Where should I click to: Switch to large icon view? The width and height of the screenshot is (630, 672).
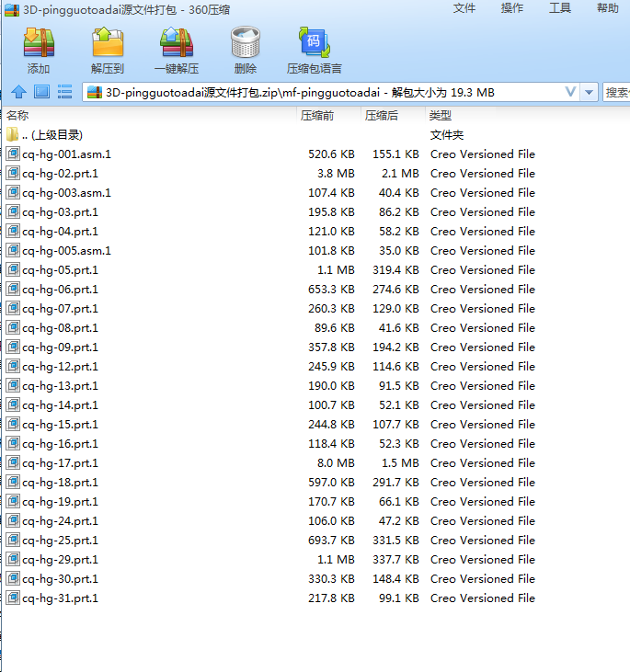point(41,92)
